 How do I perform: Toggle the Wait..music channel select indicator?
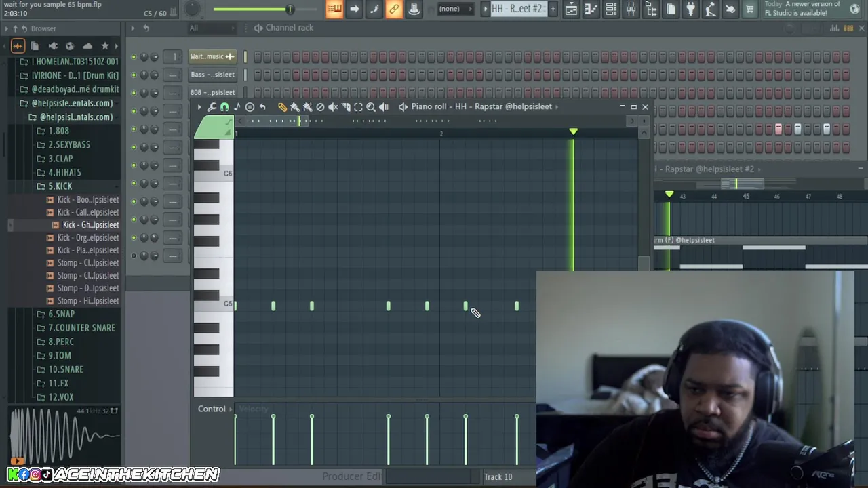(x=245, y=57)
